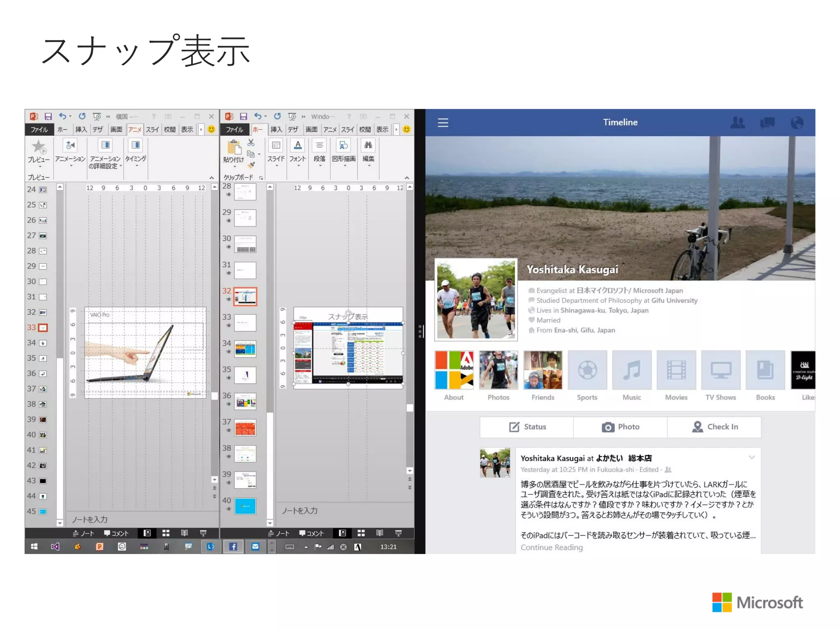Click the Continue Reading link

tap(552, 547)
